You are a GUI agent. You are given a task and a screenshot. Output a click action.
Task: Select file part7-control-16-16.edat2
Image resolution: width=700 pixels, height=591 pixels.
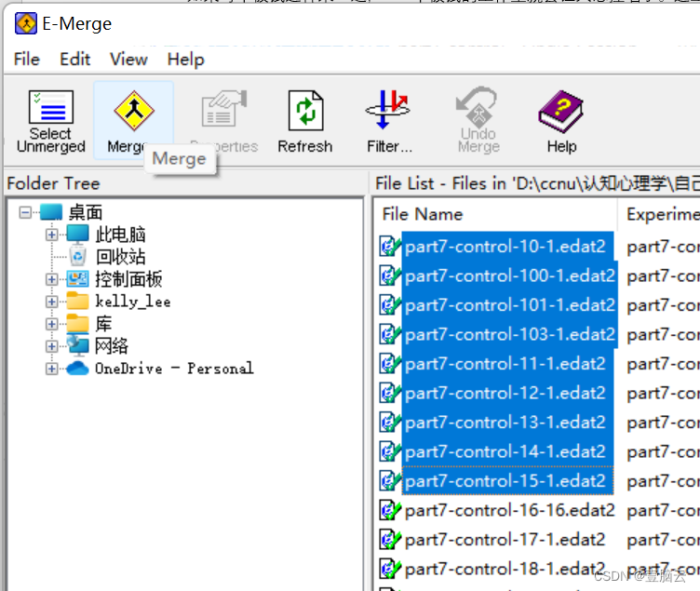(510, 510)
